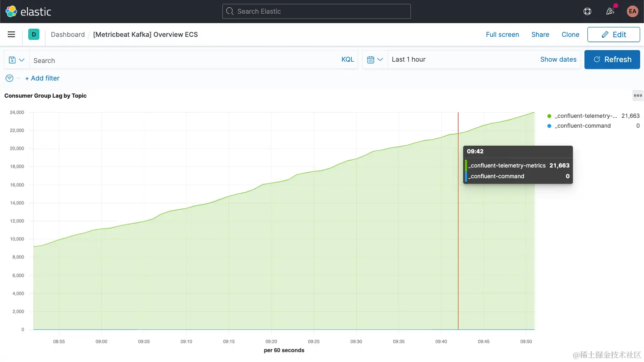Screen dimensions: 644x362
Task: Toggle the _confluent-telemetry legend series
Action: pyautogui.click(x=586, y=116)
